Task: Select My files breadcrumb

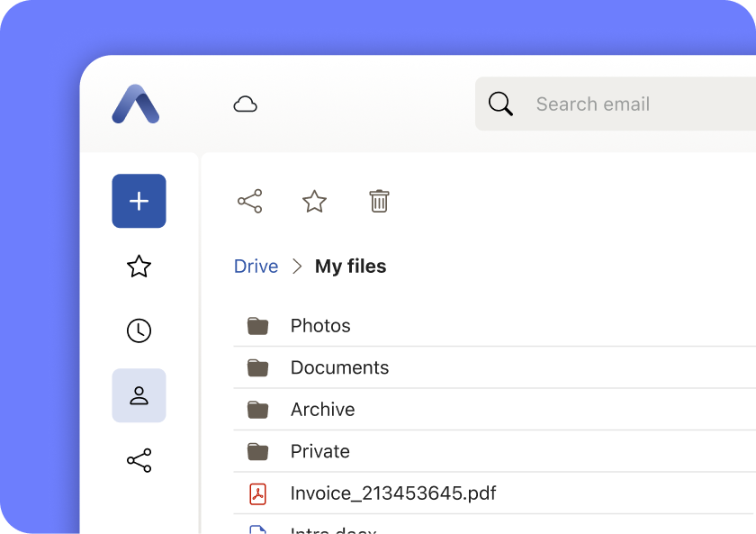Action: [x=350, y=267]
